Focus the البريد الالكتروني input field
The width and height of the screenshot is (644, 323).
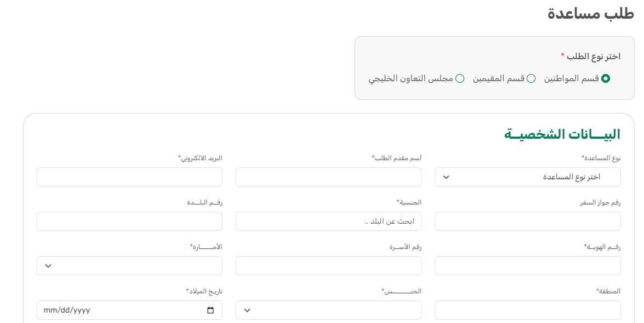(x=129, y=177)
